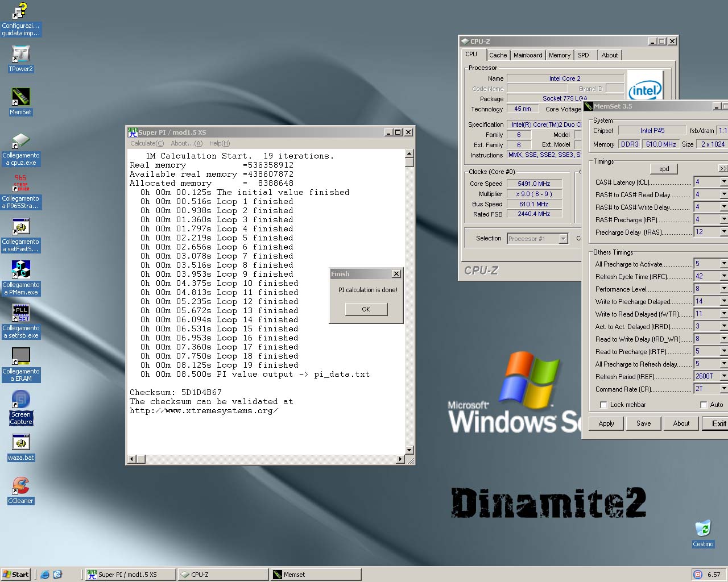Image resolution: width=728 pixels, height=582 pixels.
Task: Click the Checksum 5D1D4B67 line
Action: tap(176, 392)
